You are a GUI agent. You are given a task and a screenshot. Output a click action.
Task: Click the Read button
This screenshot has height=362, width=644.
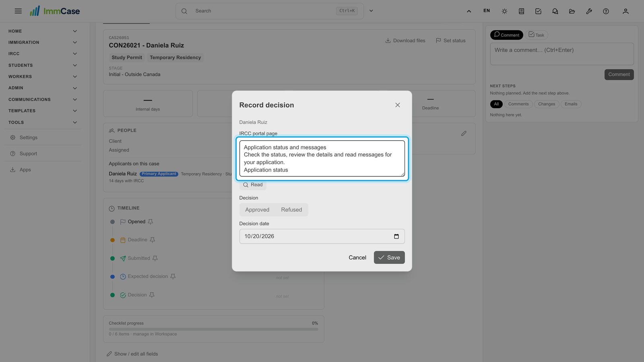tap(253, 185)
